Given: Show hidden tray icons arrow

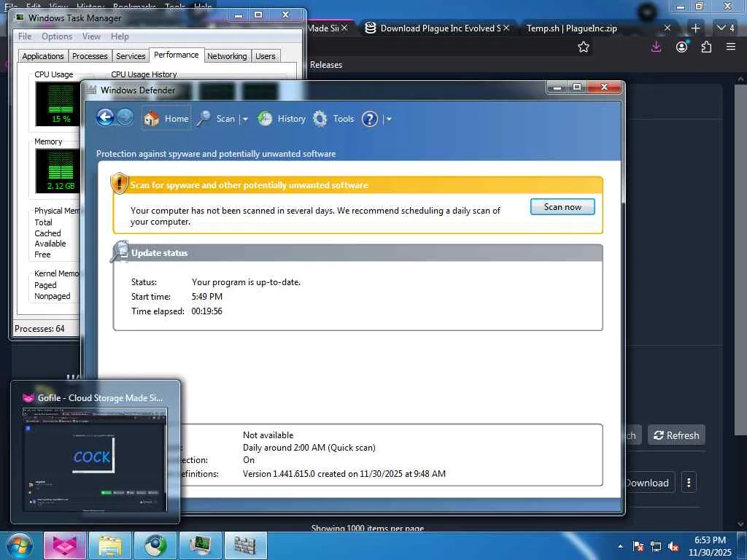Looking at the screenshot, I should 620,546.
